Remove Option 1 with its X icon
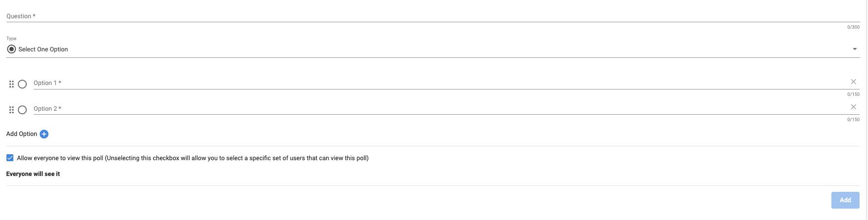Image resolution: width=868 pixels, height=220 pixels. pyautogui.click(x=853, y=82)
